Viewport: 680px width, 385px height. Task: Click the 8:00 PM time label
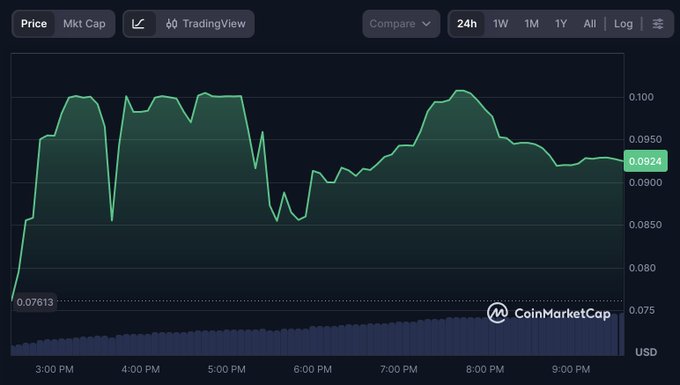[x=485, y=369]
